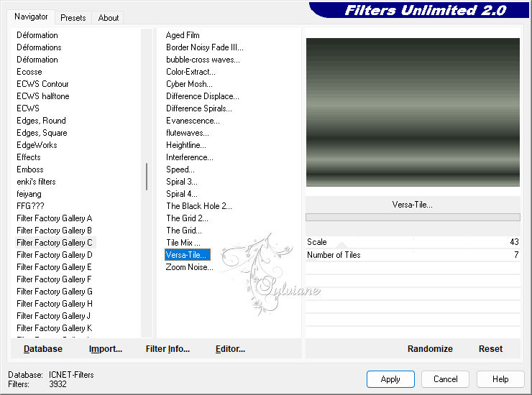The height and width of the screenshot is (395, 532).
Task: Open the About tab
Action: (109, 18)
